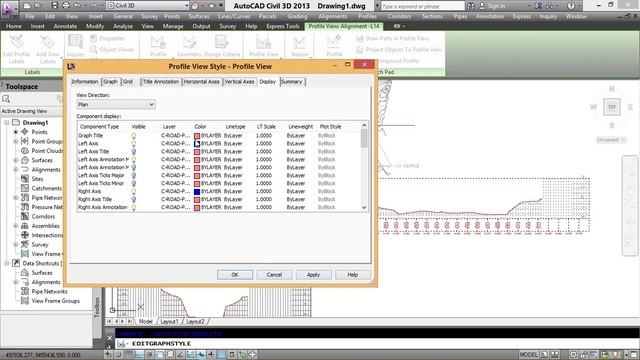Click the Object Viewer ribbon icon
640x360 pixels.
[x=94, y=49]
